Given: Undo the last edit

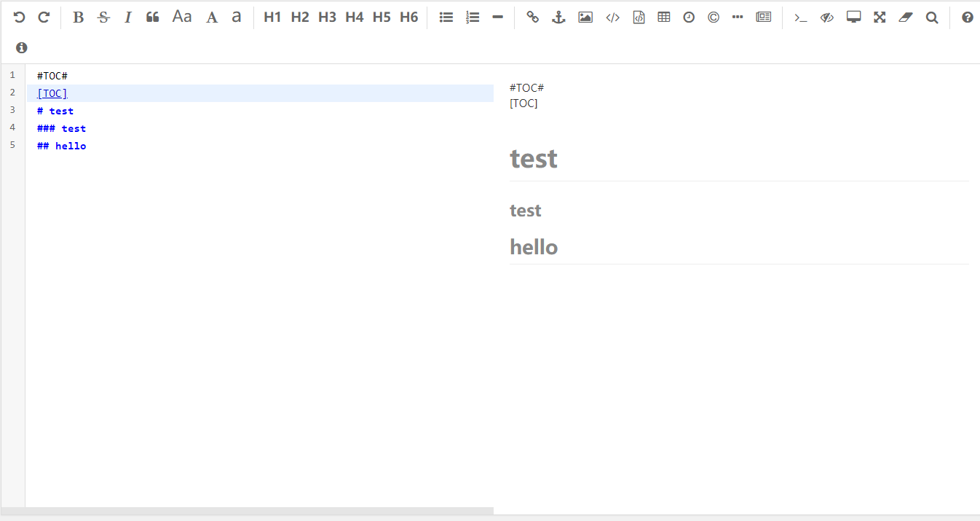Looking at the screenshot, I should pos(18,17).
